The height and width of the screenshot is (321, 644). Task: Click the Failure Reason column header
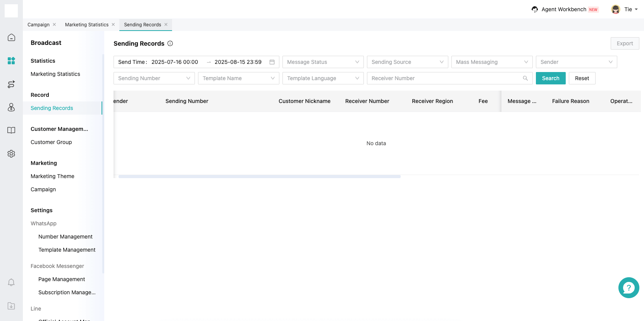pos(571,101)
